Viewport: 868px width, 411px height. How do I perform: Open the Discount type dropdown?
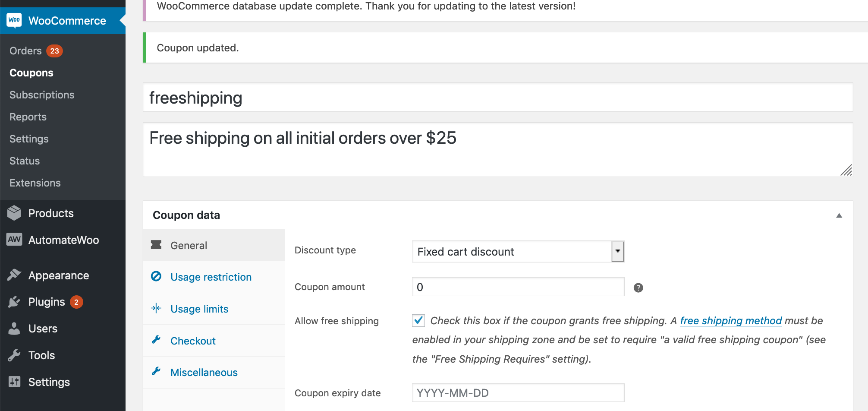point(518,252)
